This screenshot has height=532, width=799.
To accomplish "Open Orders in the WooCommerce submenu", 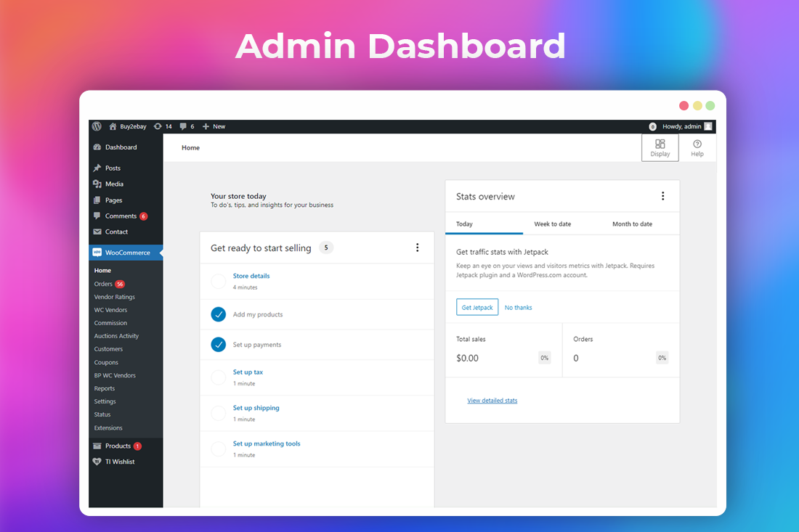I will pos(103,284).
